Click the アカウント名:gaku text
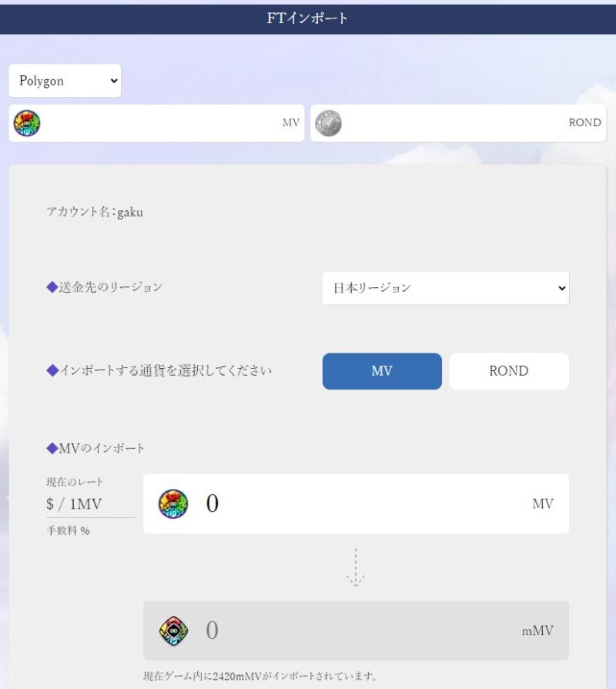Image resolution: width=616 pixels, height=689 pixels. 95,212
